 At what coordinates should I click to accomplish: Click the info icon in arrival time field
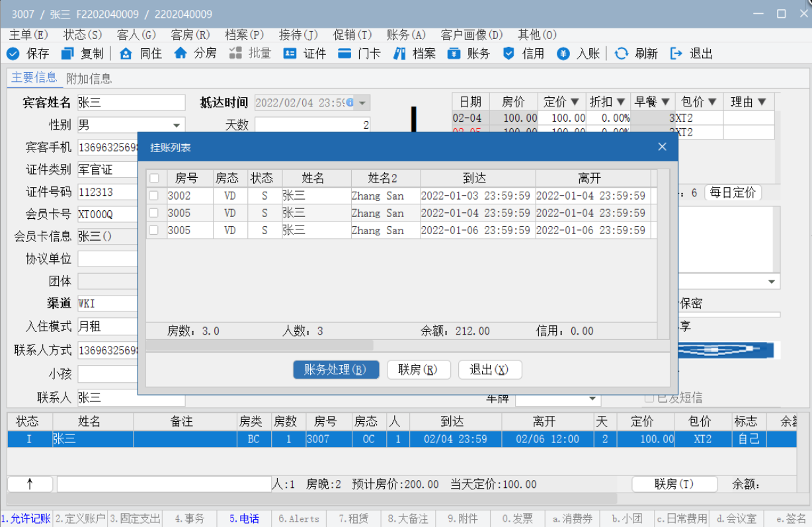click(x=350, y=102)
